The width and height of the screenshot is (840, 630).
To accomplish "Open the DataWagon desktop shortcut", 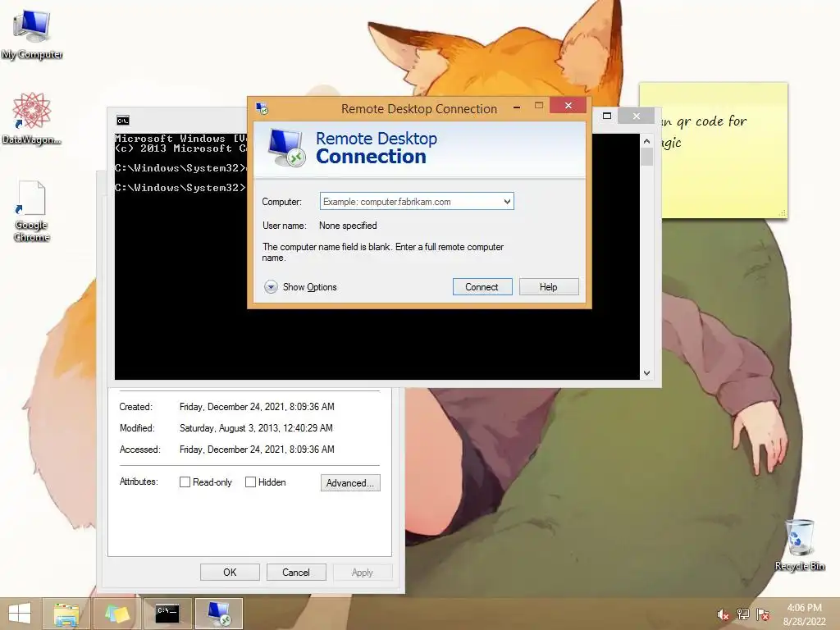I will coord(31,118).
